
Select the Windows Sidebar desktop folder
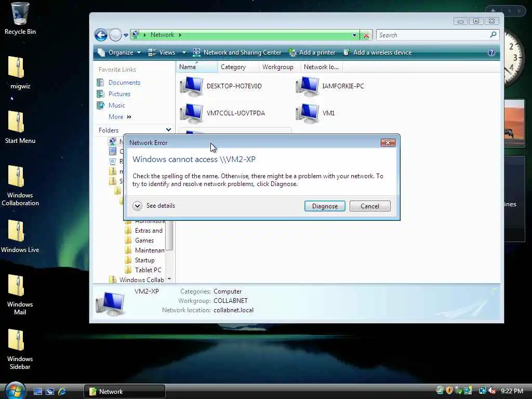pyautogui.click(x=20, y=350)
